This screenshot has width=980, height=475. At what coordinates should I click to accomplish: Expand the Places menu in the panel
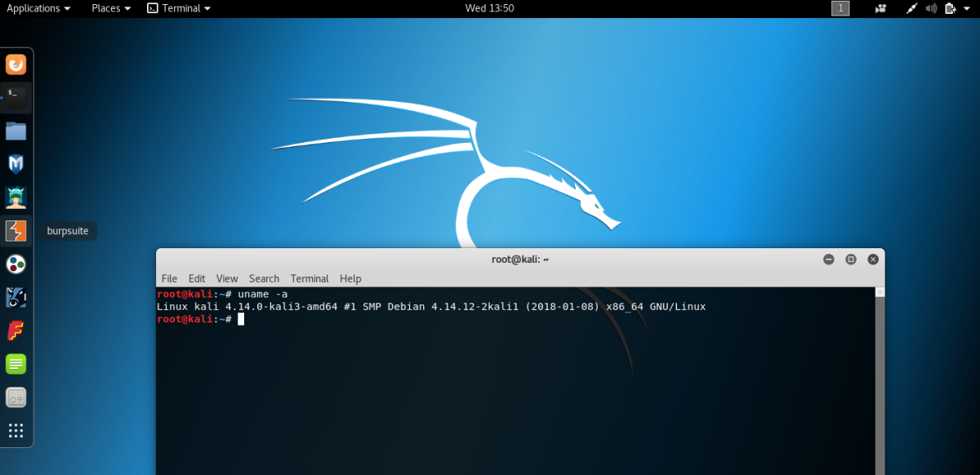pos(109,8)
